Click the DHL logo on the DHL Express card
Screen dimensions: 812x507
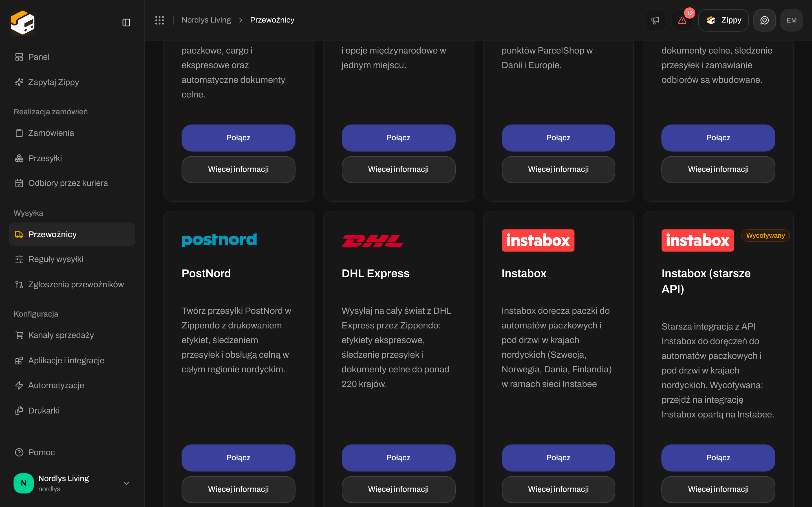pos(372,241)
